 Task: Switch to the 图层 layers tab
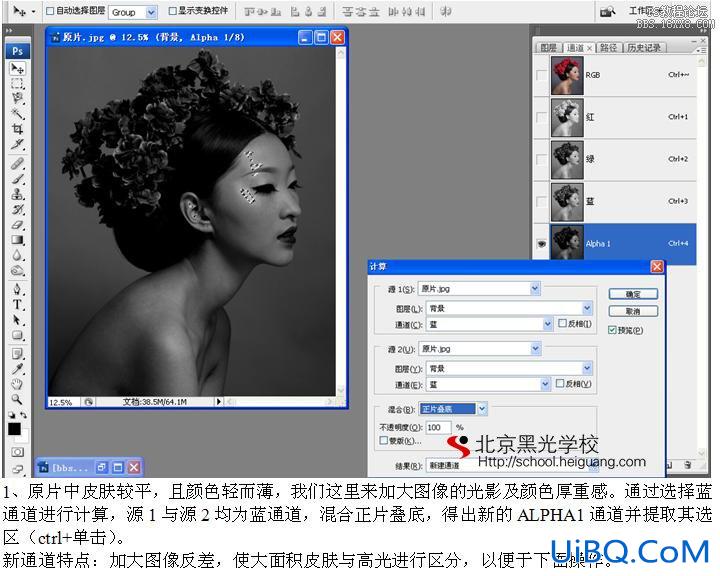548,47
